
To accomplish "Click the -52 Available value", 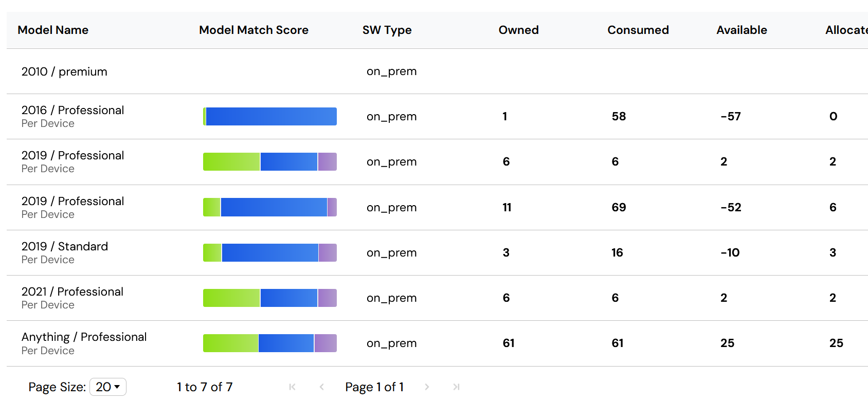I will pos(731,208).
